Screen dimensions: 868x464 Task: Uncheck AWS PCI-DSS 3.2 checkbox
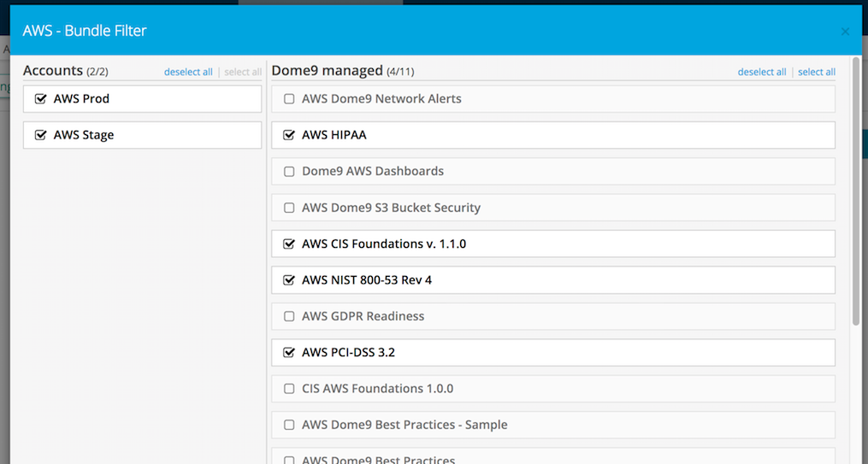coord(289,352)
